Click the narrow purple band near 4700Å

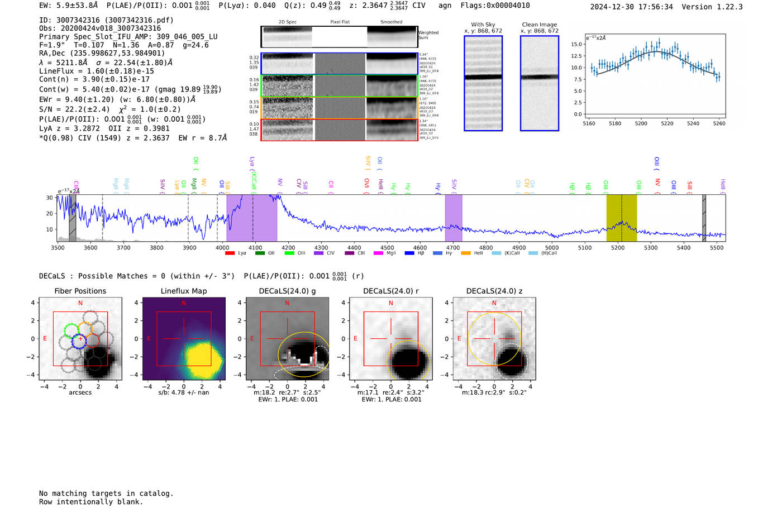click(x=454, y=218)
